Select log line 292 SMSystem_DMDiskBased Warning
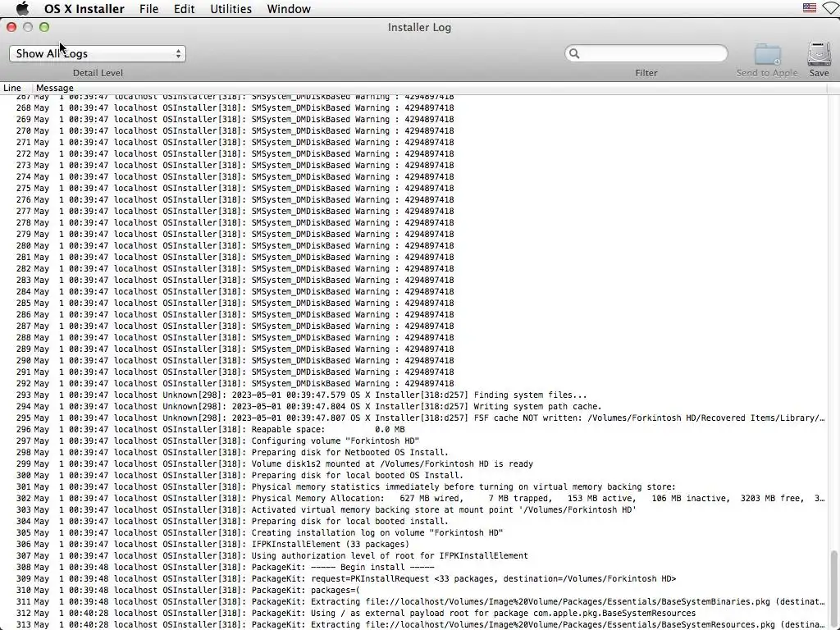 (413, 384)
